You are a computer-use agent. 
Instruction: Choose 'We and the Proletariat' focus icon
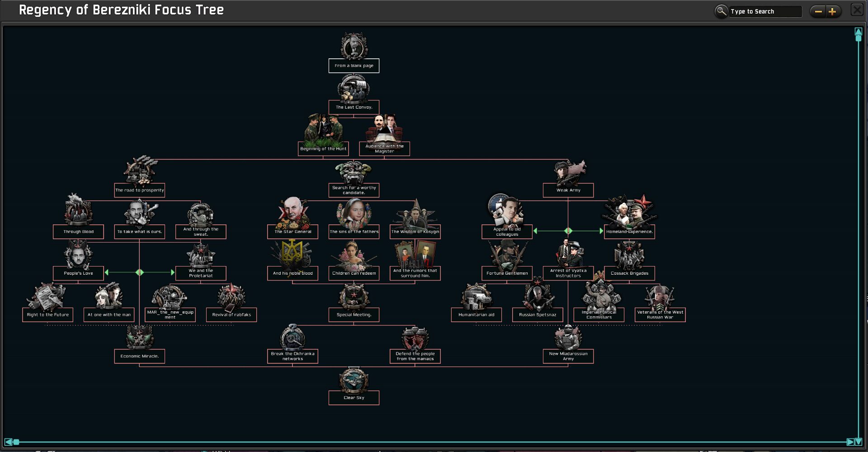point(201,255)
